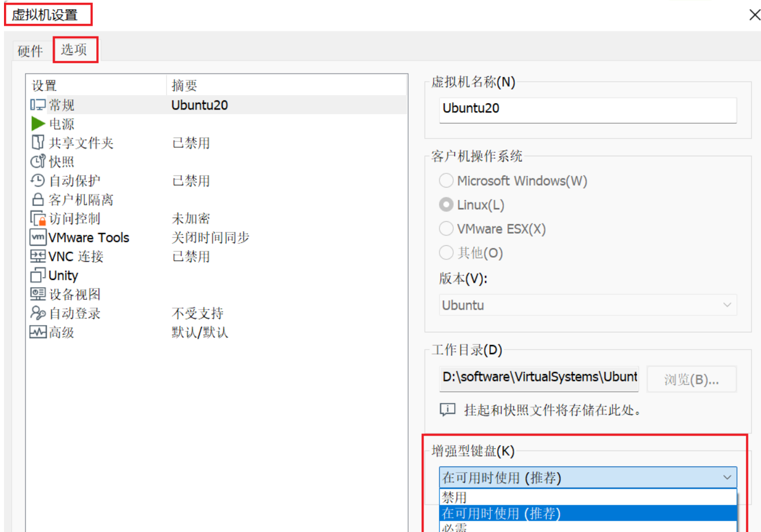Switch to the 硬件 tab

(30, 51)
